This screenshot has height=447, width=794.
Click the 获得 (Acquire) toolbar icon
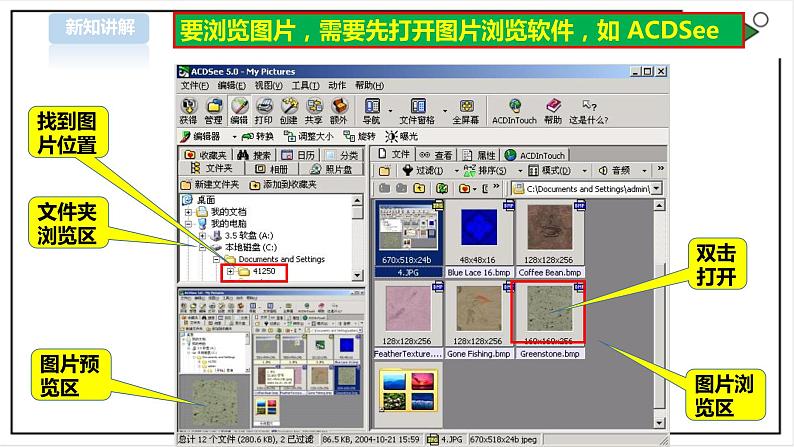coord(188,110)
